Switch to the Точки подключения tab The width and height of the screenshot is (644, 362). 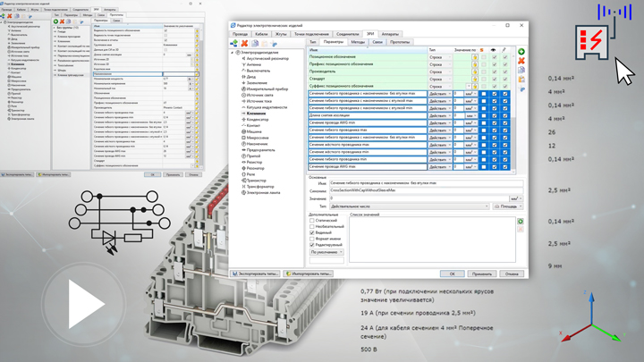click(x=311, y=34)
